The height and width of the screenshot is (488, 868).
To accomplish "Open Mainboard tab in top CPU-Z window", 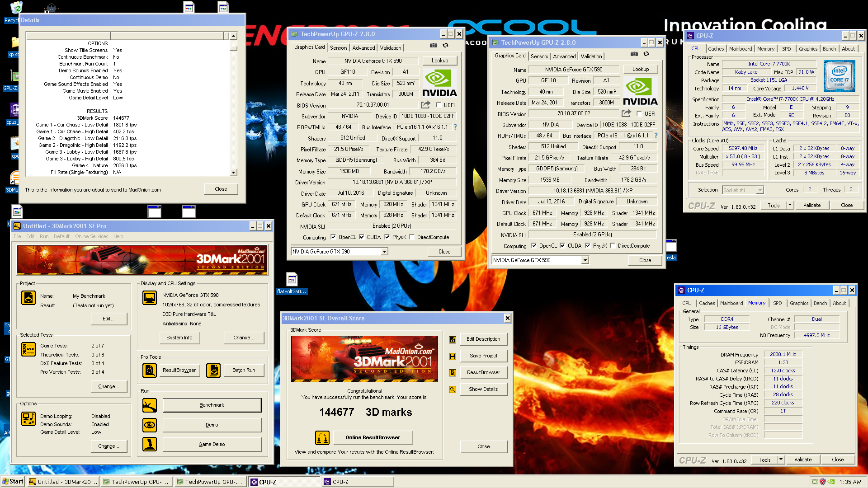I will coord(741,49).
